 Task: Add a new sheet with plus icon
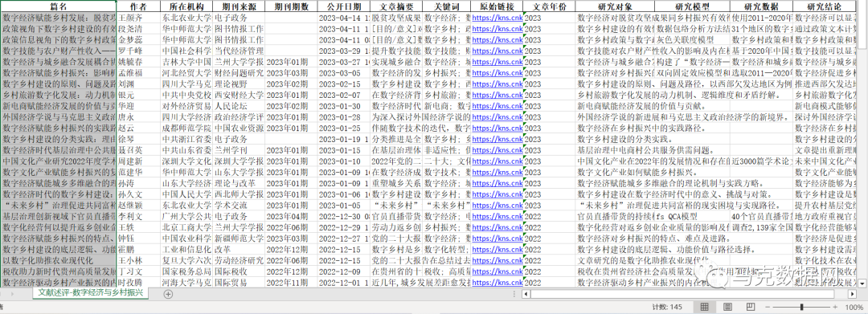click(x=168, y=294)
